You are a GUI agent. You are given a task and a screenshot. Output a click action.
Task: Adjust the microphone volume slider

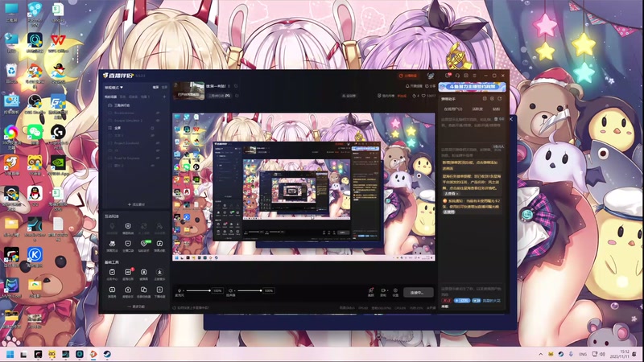(198, 290)
